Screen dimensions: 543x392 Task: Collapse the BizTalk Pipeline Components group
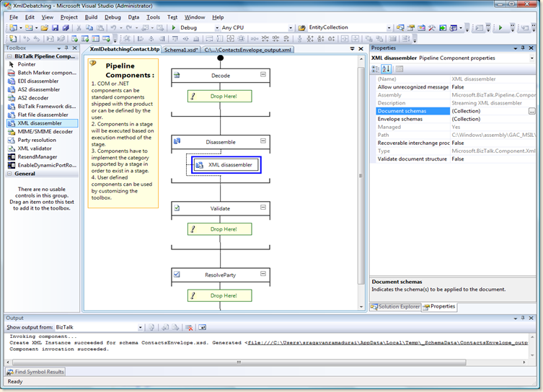[x=10, y=55]
